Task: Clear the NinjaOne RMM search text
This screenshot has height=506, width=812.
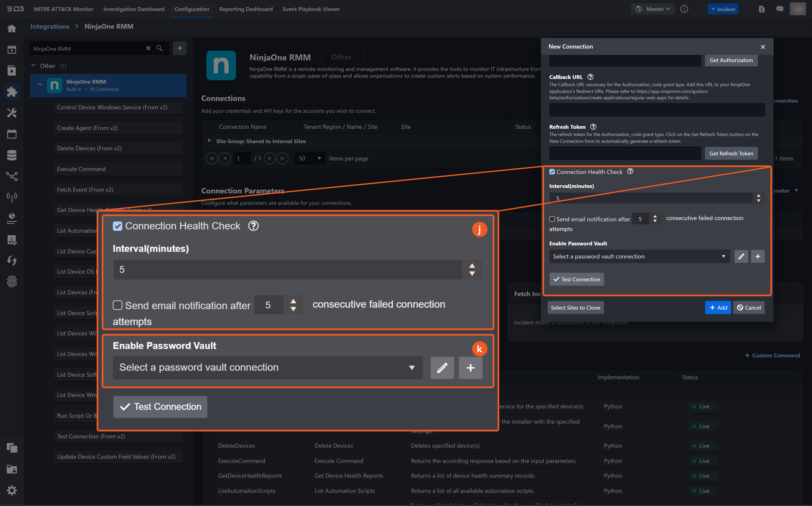Action: pos(148,49)
